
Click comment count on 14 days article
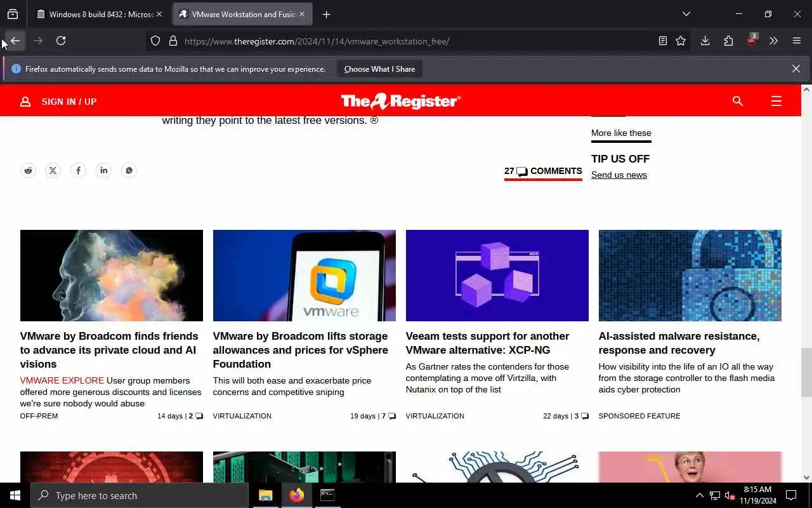[195, 416]
